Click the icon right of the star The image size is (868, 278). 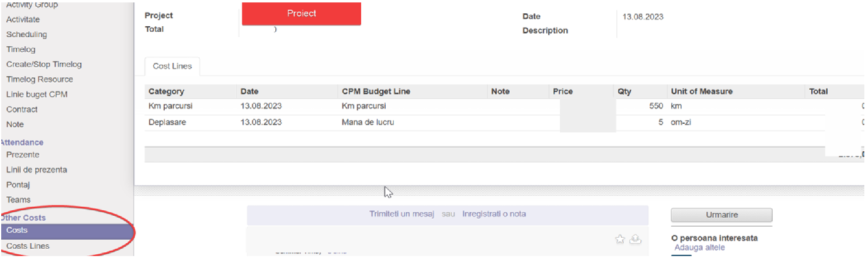635,240
